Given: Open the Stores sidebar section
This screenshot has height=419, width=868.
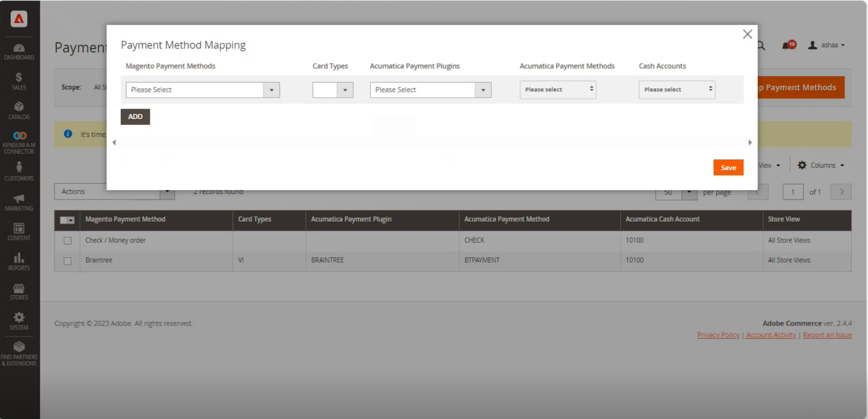Looking at the screenshot, I should [x=19, y=292].
